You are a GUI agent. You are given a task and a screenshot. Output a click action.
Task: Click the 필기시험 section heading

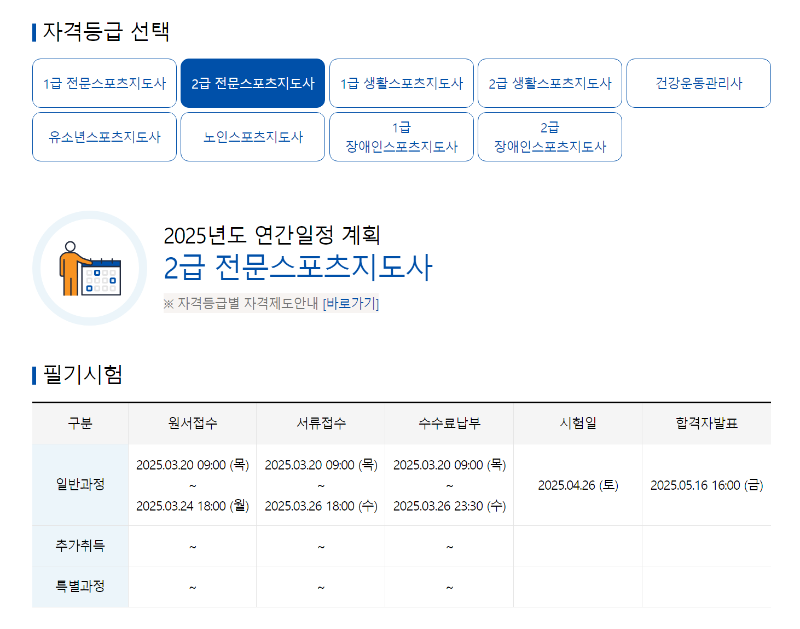point(82,375)
